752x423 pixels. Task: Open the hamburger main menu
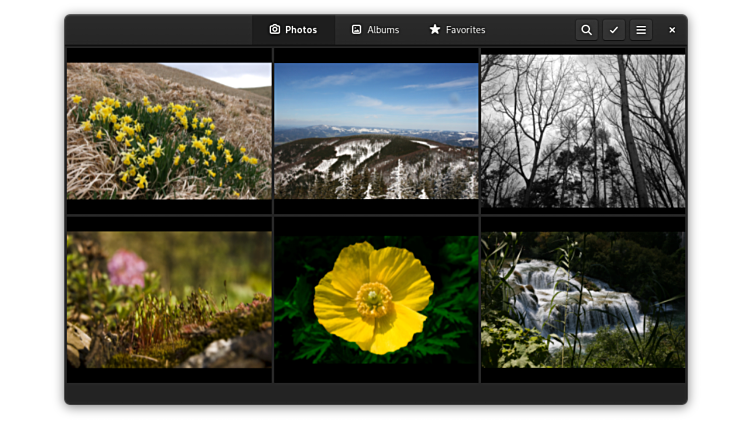(641, 30)
